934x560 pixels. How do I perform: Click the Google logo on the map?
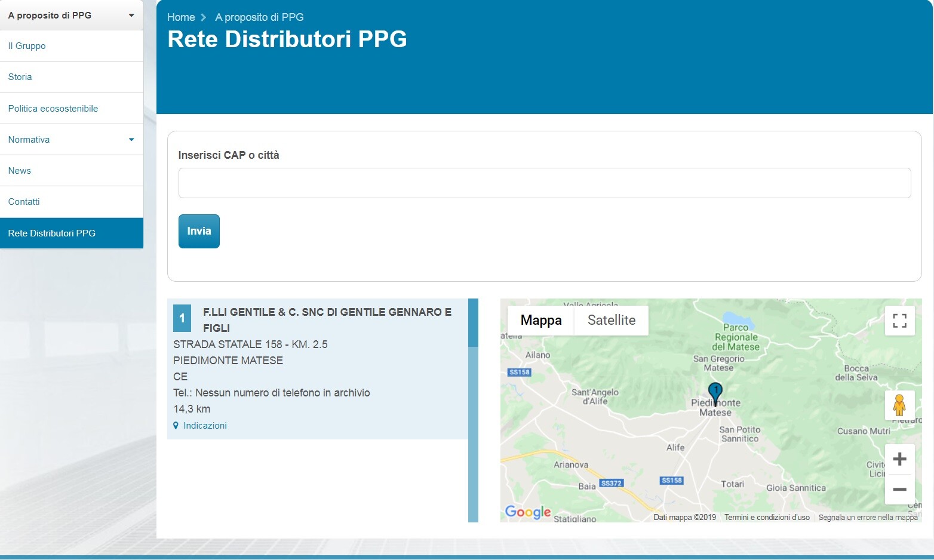pos(528,512)
